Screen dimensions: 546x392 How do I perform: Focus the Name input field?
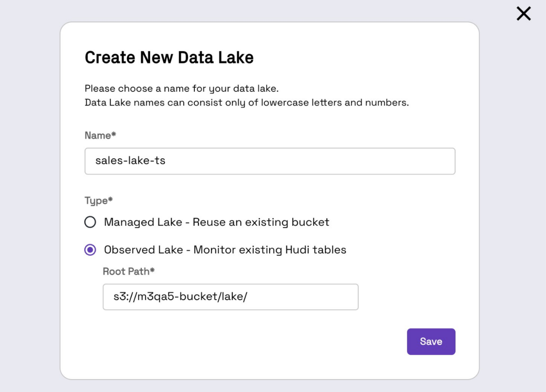click(x=270, y=161)
